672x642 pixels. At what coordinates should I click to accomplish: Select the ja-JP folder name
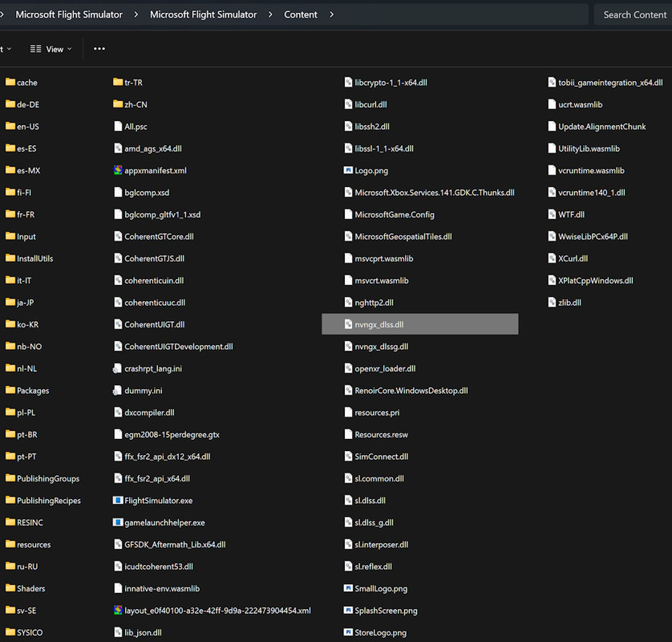point(26,303)
